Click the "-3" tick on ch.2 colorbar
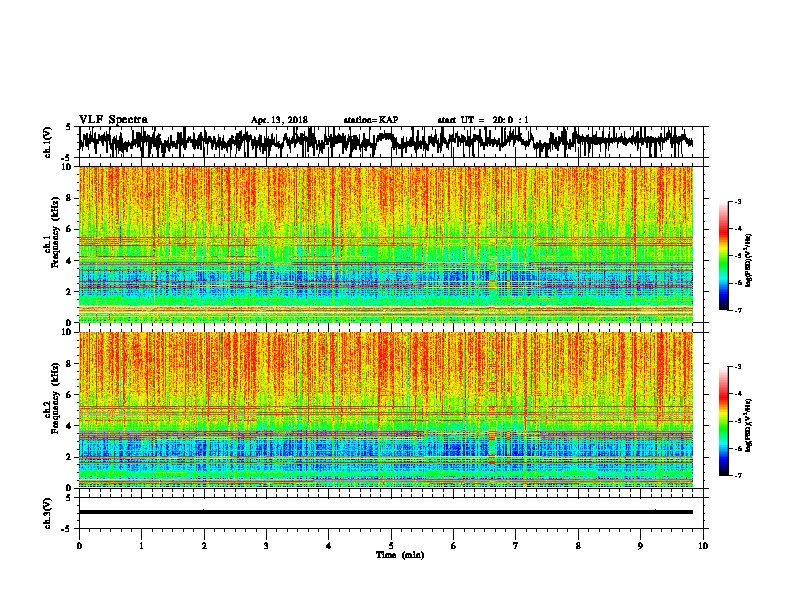792x612 pixels. (738, 366)
